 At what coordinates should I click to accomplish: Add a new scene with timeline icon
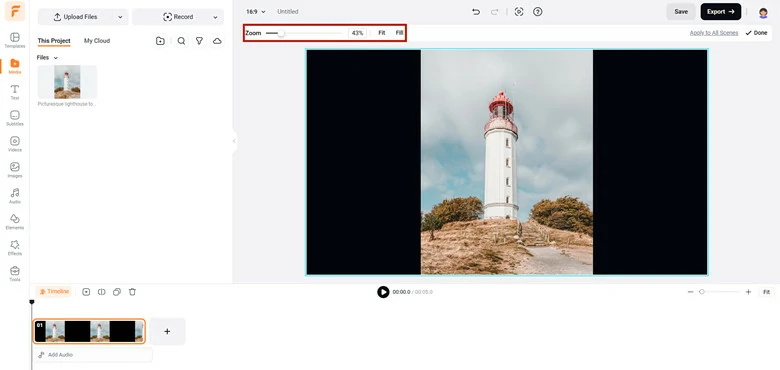click(86, 292)
